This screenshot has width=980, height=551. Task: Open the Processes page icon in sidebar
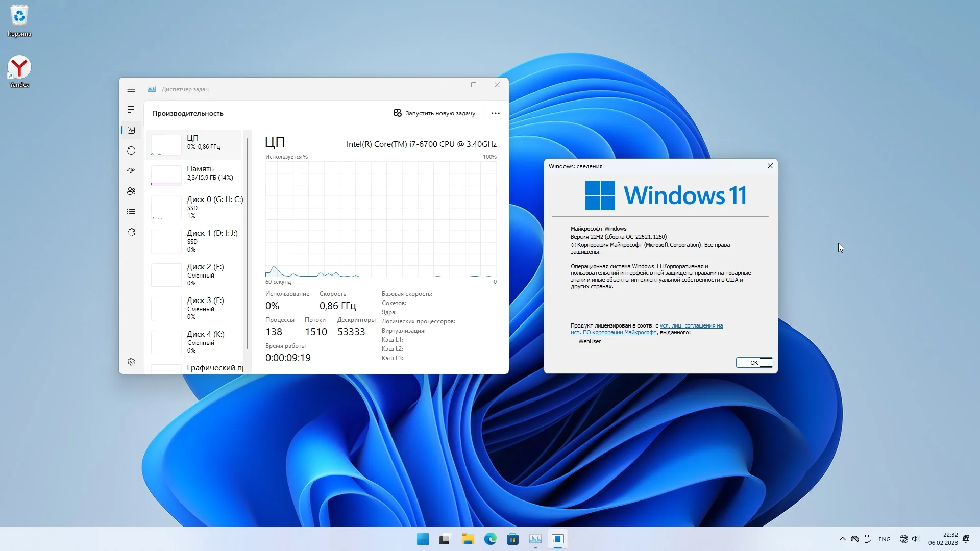click(131, 110)
